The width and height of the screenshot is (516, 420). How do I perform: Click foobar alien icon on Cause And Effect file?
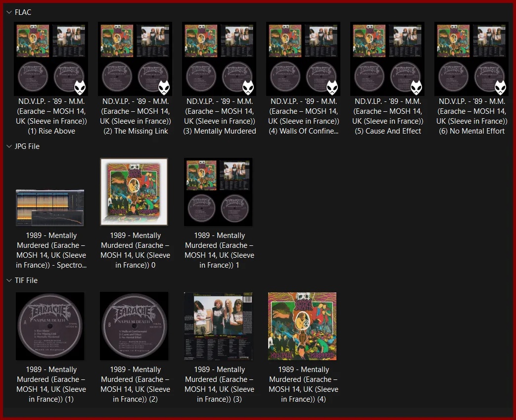coord(416,88)
